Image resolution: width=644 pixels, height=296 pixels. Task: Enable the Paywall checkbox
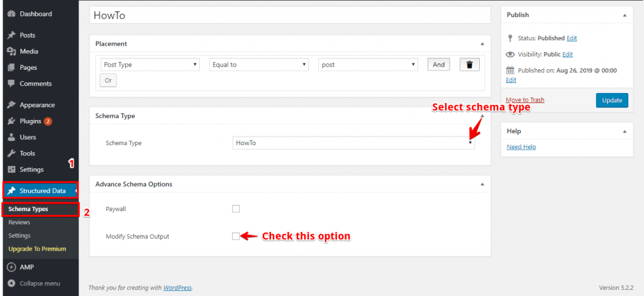click(x=236, y=209)
